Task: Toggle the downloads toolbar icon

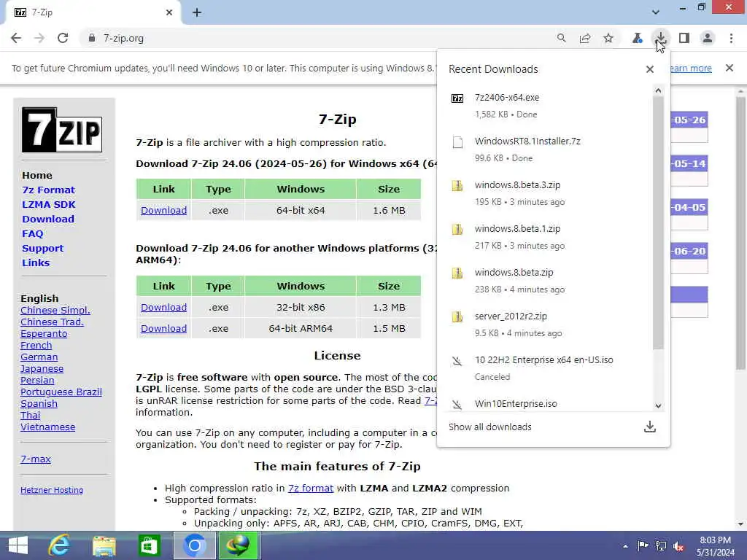Action: coord(661,38)
